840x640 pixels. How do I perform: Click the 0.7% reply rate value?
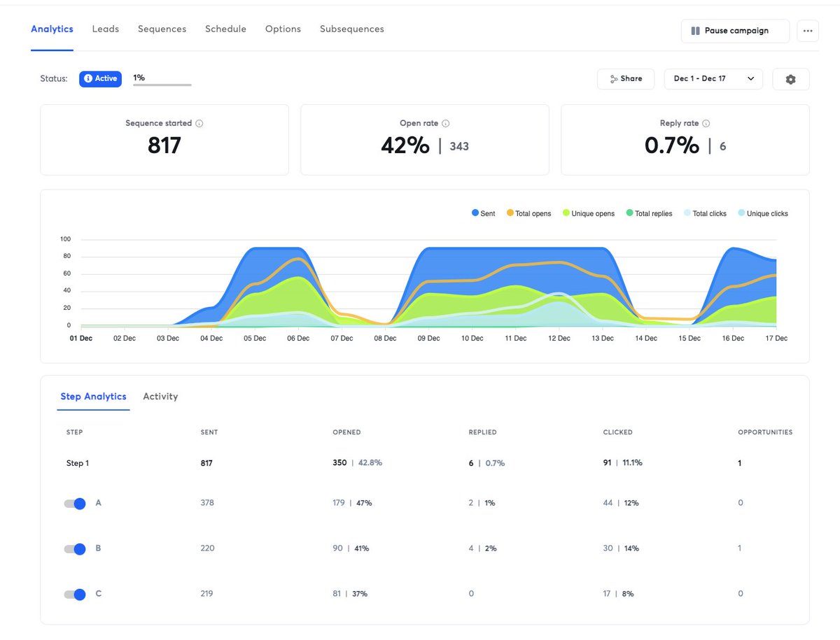671,145
